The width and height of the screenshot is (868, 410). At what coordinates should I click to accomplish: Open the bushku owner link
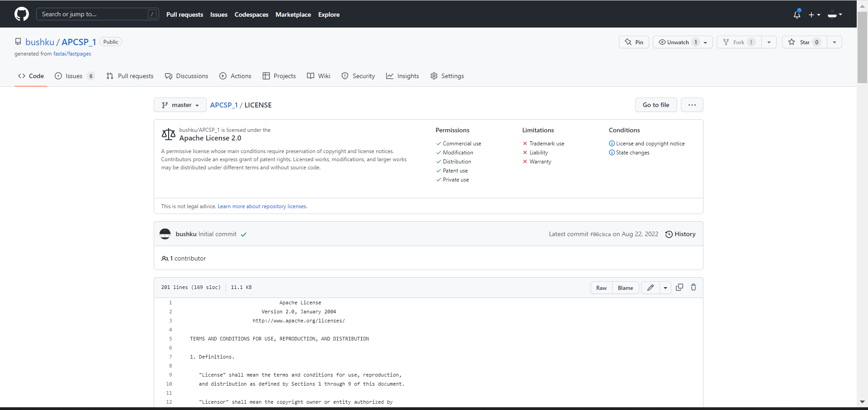40,42
